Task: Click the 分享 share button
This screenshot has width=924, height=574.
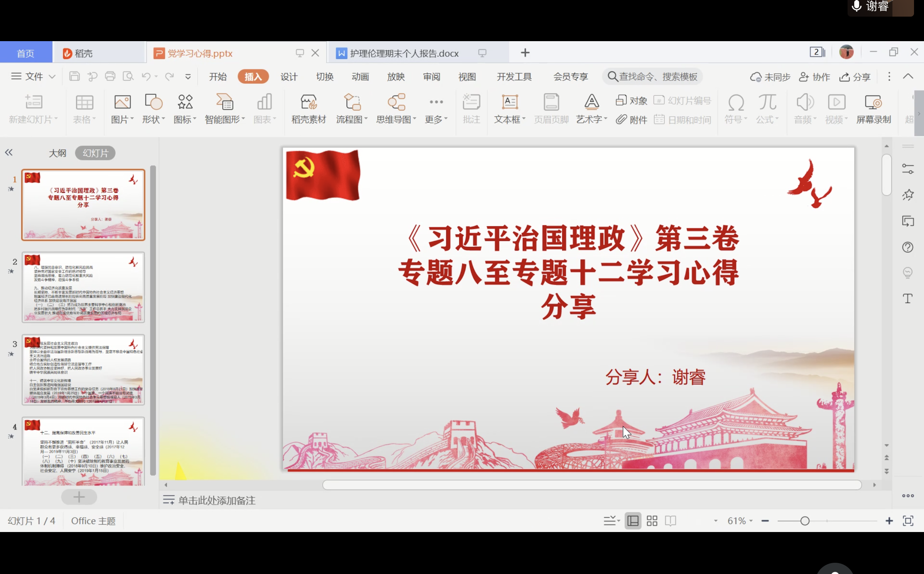Action: pos(855,77)
